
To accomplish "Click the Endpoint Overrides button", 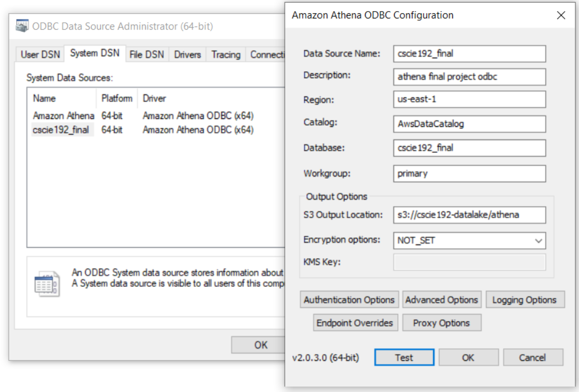I will point(355,323).
